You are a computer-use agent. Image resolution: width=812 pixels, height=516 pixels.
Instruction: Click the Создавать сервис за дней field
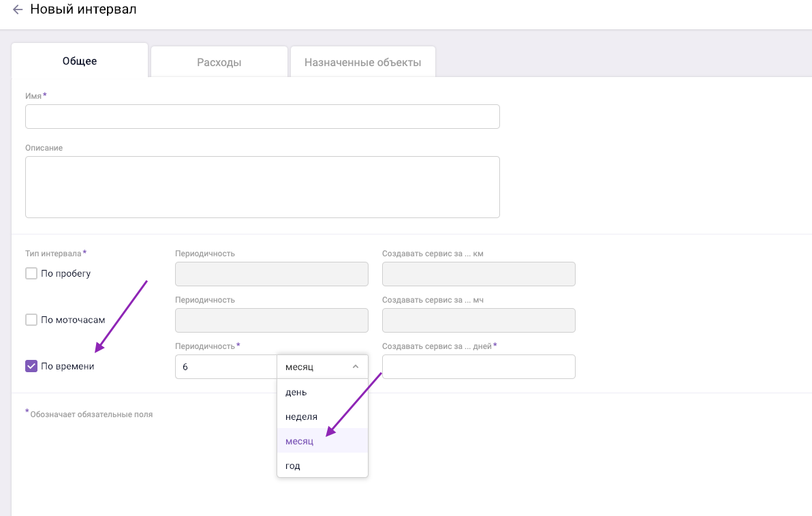[x=478, y=367]
